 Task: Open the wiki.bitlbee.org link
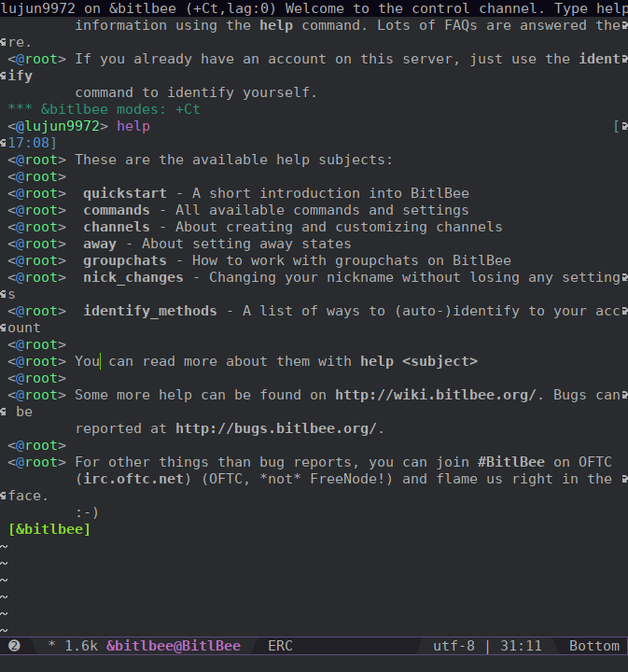click(x=435, y=395)
